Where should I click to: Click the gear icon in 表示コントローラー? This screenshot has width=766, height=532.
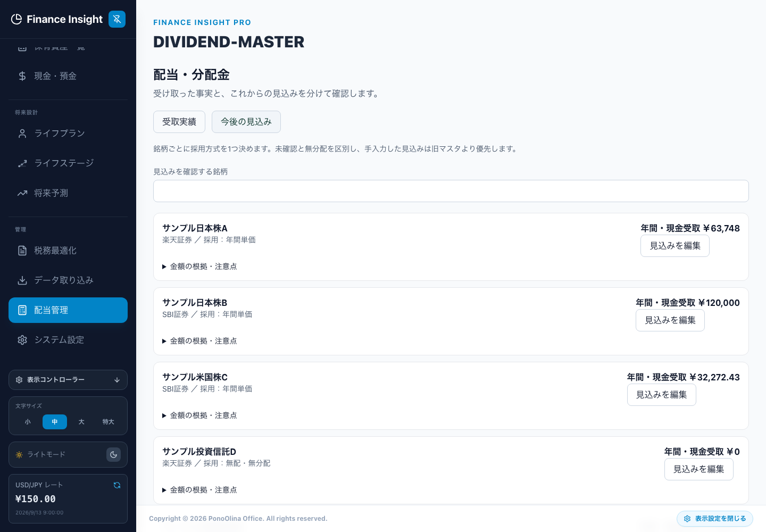point(19,380)
